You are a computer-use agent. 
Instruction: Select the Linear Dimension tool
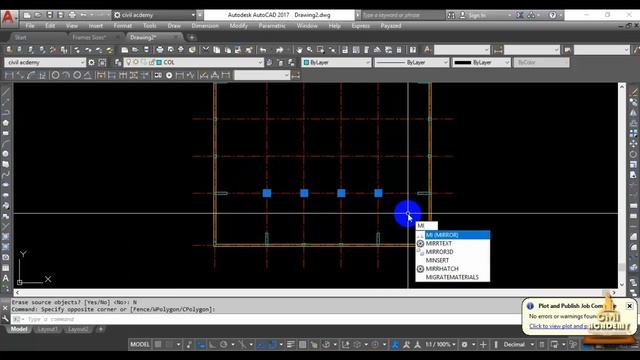(9, 75)
